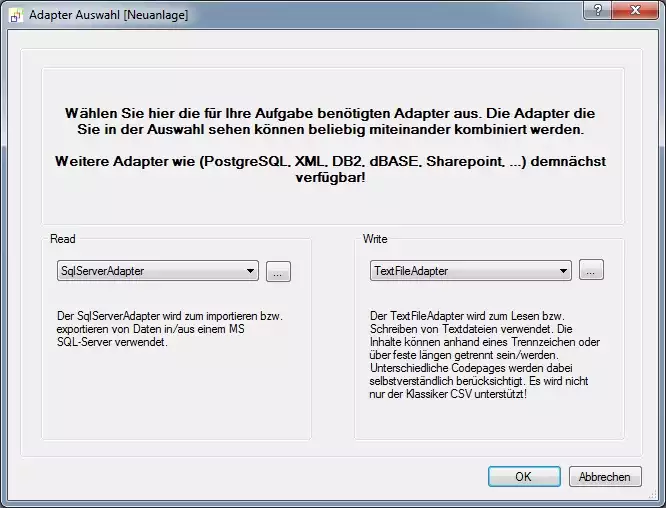Click the Read group label
Screen dimensions: 666x508
pyautogui.click(x=63, y=240)
